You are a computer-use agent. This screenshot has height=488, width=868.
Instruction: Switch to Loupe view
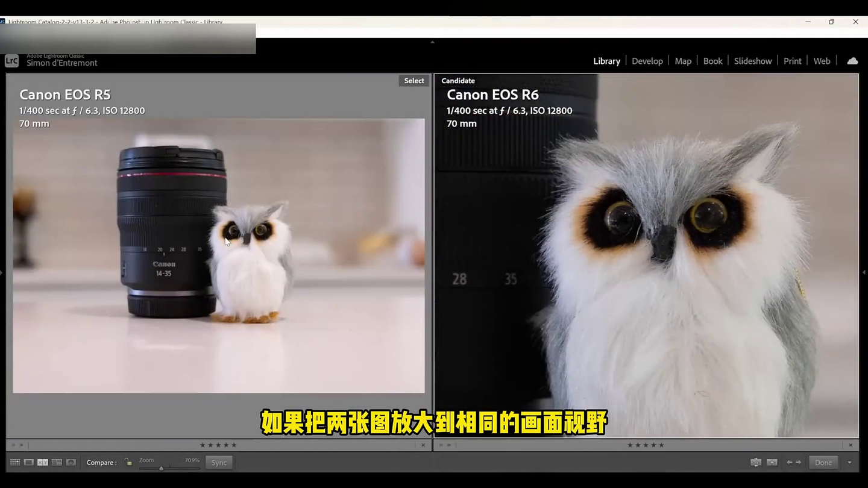(x=28, y=462)
